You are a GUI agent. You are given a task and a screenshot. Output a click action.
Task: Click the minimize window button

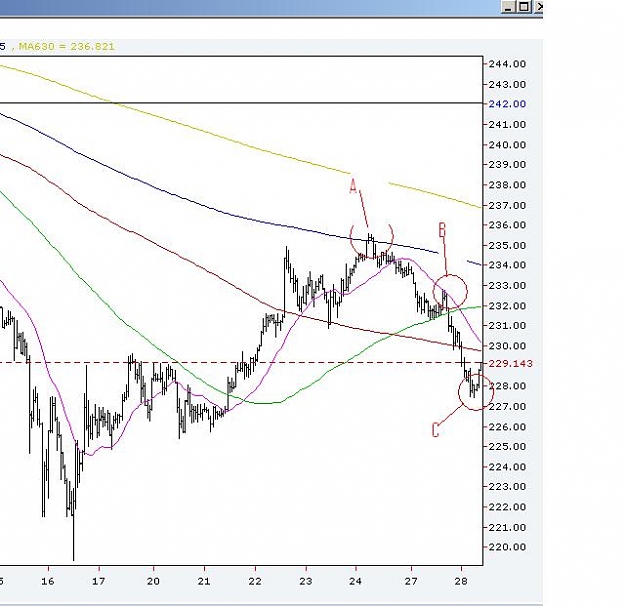(509, 7)
